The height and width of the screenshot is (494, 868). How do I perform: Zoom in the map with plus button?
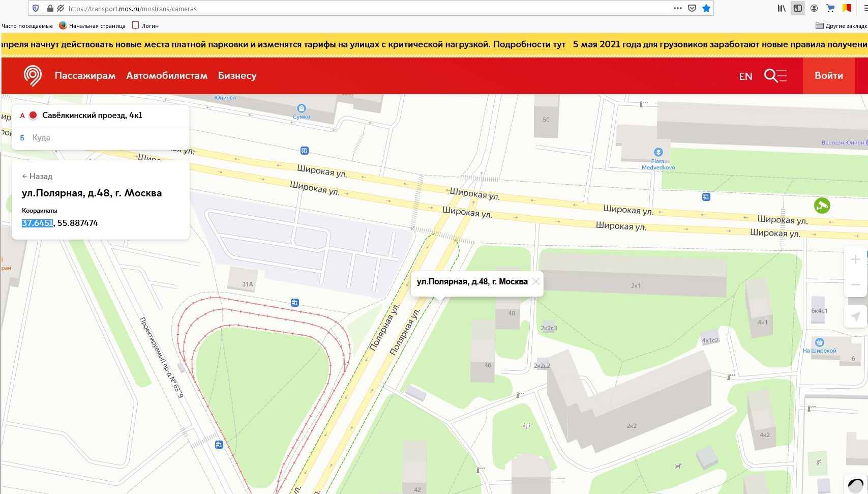[855, 259]
